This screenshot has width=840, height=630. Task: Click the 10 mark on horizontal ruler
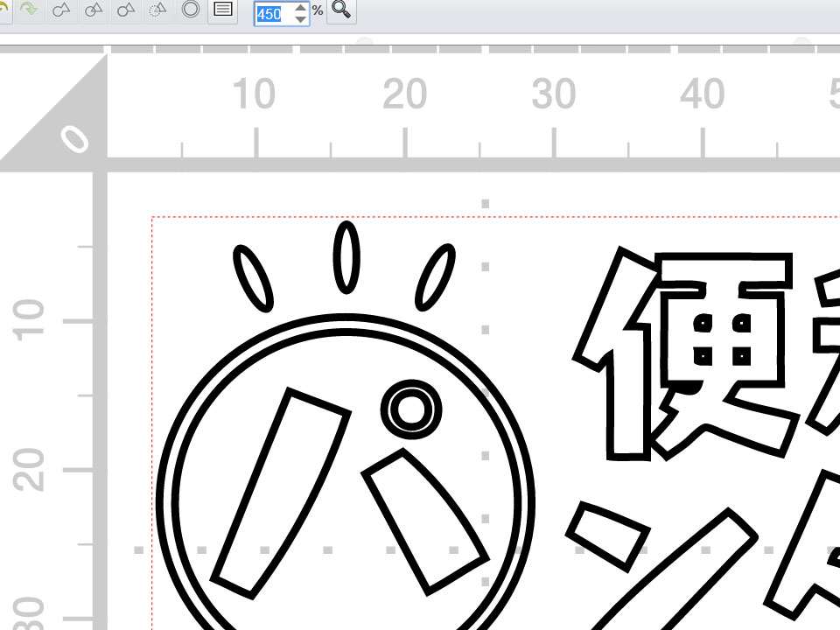pyautogui.click(x=255, y=94)
